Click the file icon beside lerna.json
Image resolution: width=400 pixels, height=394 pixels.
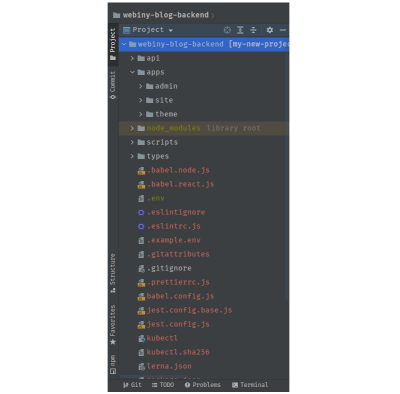141,366
